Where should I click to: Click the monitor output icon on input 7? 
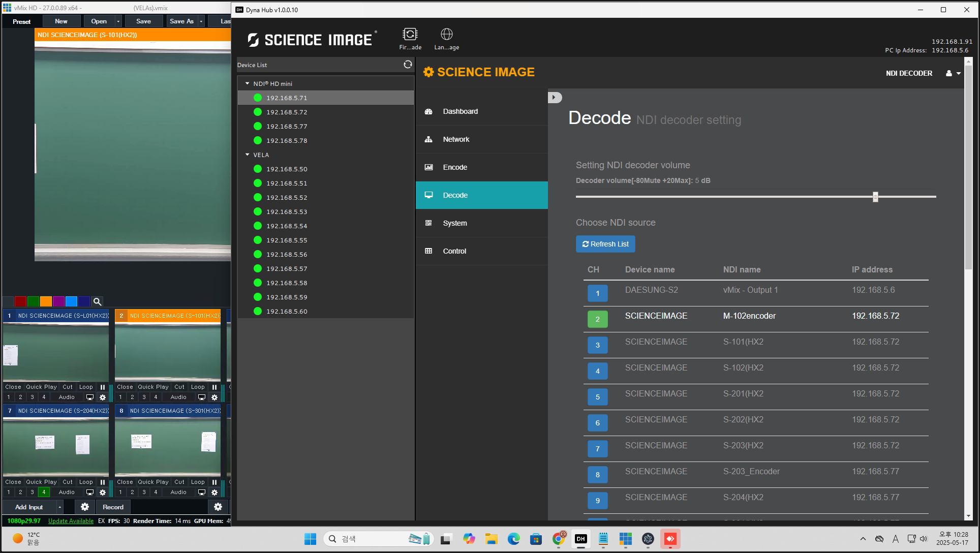[x=89, y=492]
